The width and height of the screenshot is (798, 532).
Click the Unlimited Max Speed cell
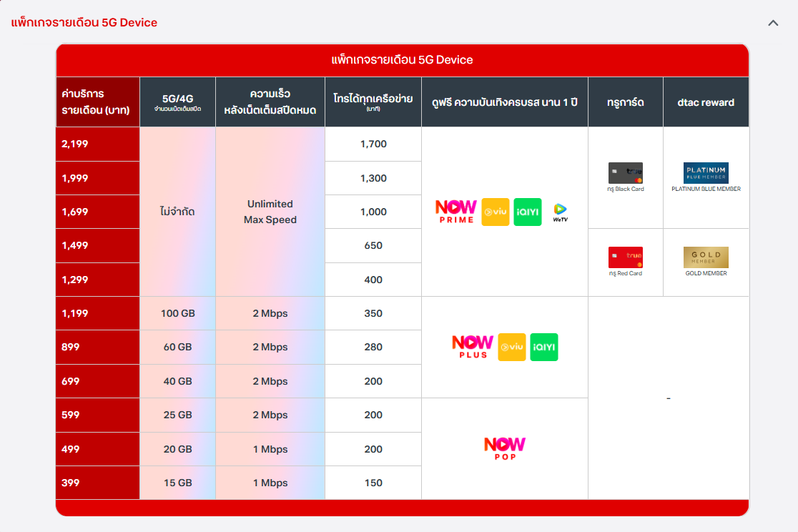[270, 212]
